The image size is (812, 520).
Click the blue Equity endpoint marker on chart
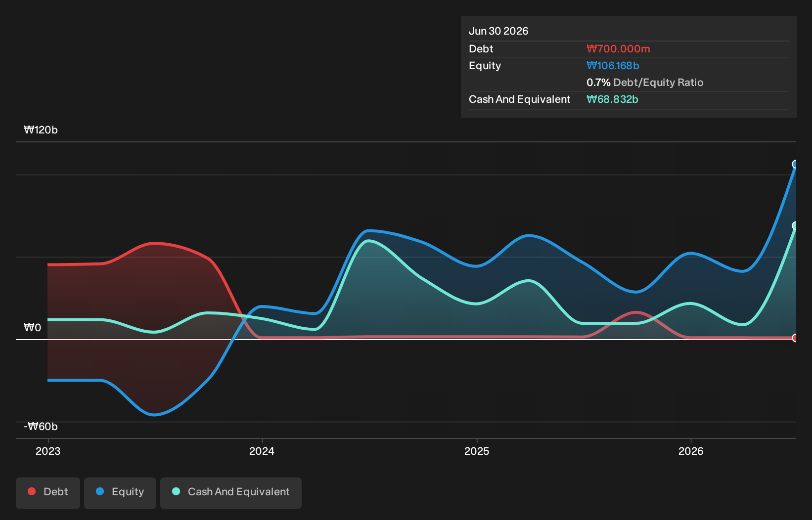coord(795,164)
